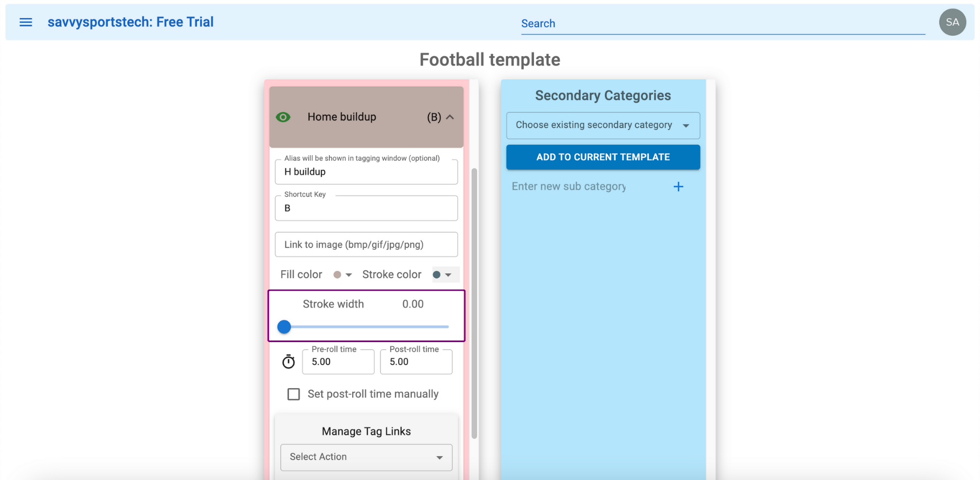Focus the Search field
This screenshot has height=480, width=980.
point(723,23)
